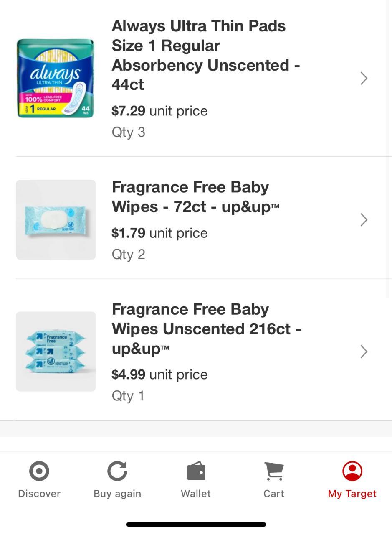The height and width of the screenshot is (535, 392).
Task: Expand Baby Wipes 72ct chevron
Action: click(x=364, y=220)
